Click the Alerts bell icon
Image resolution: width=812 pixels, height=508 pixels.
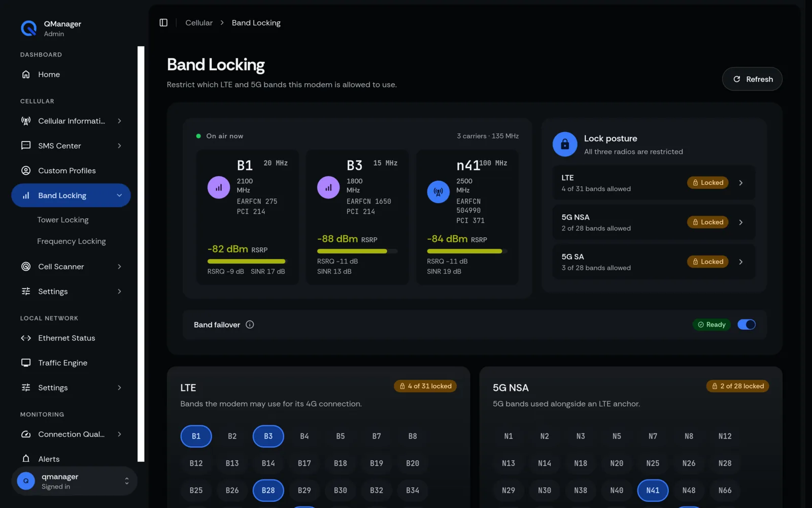(26, 459)
